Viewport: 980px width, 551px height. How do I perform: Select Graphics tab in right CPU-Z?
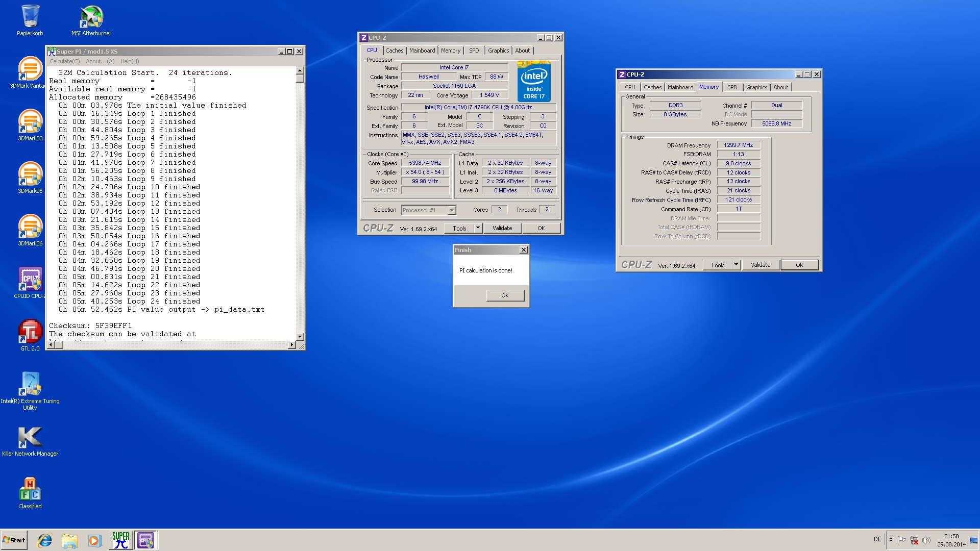(756, 87)
